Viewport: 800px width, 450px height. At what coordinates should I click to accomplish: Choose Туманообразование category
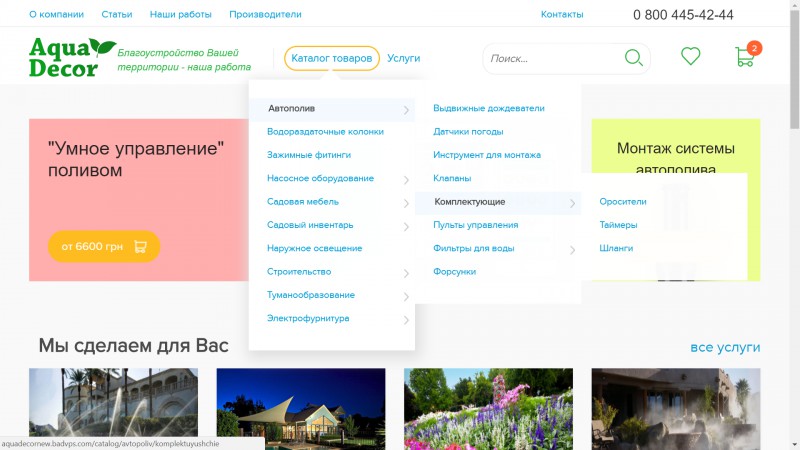coord(311,295)
